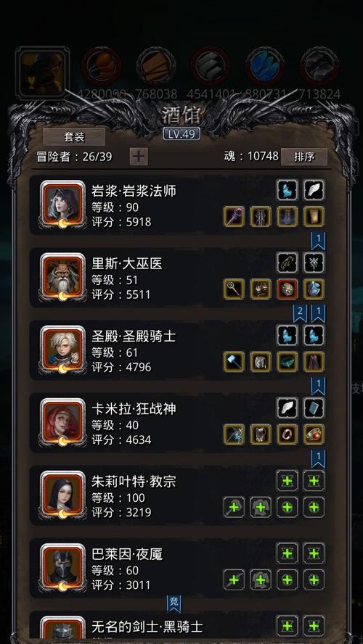Viewport: 363px width, 644px height.
Task: Open 里斯·大巫医 bearded hero portrait
Action: [62, 277]
